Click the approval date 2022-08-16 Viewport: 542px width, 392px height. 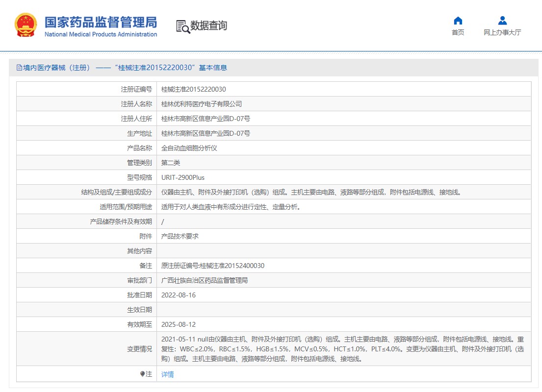(x=179, y=295)
